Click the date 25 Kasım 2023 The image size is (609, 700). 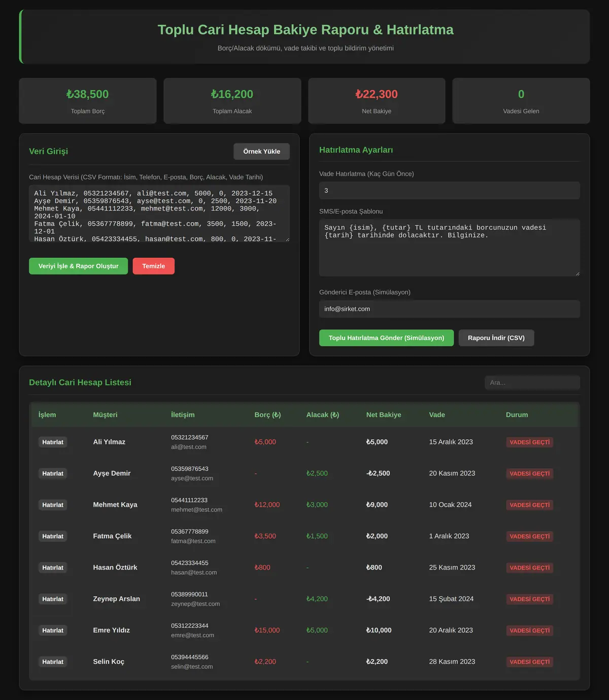(452, 568)
